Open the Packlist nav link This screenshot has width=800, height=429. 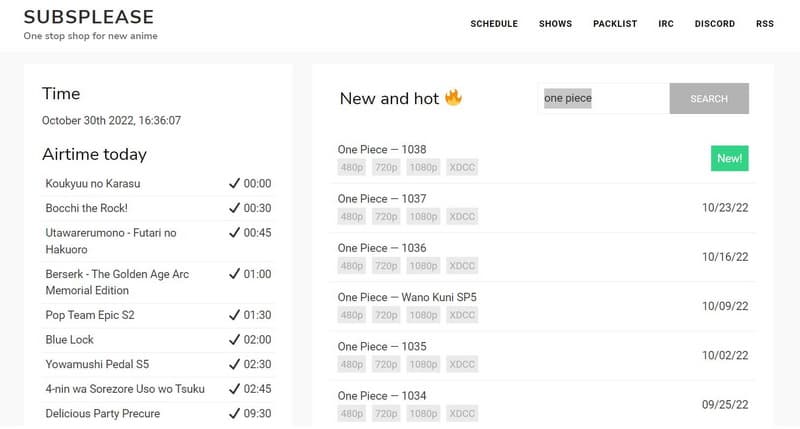coord(615,24)
